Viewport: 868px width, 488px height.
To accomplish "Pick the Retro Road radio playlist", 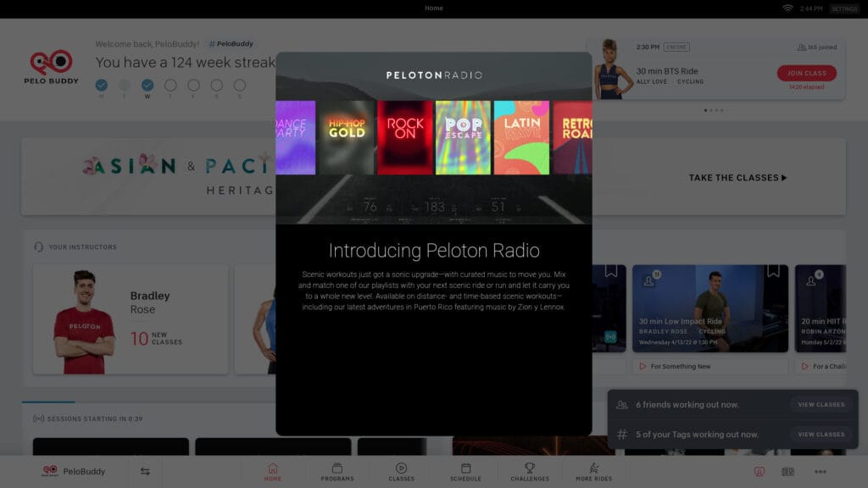I will pos(572,137).
